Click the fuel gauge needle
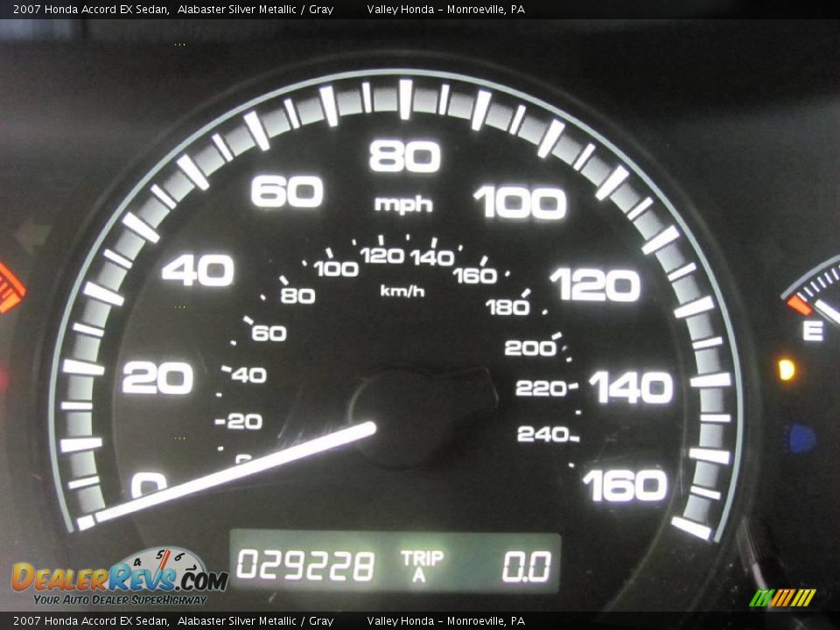The height and width of the screenshot is (630, 840). click(828, 311)
